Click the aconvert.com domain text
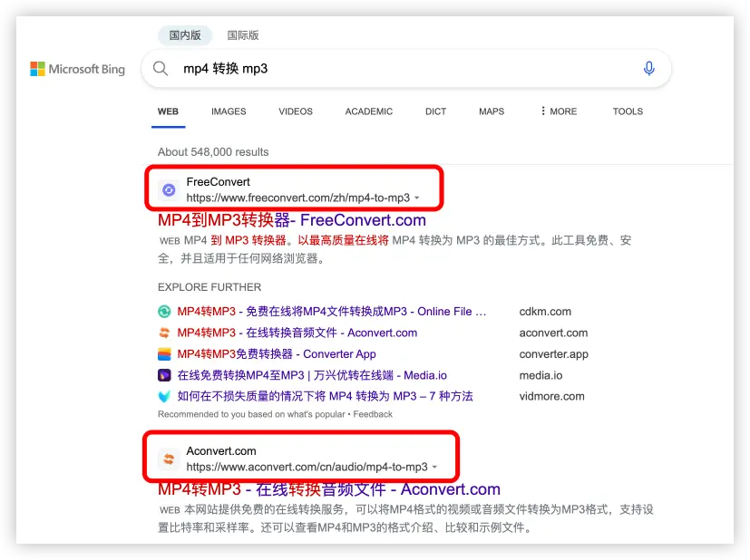The image size is (750, 560). [x=553, y=333]
